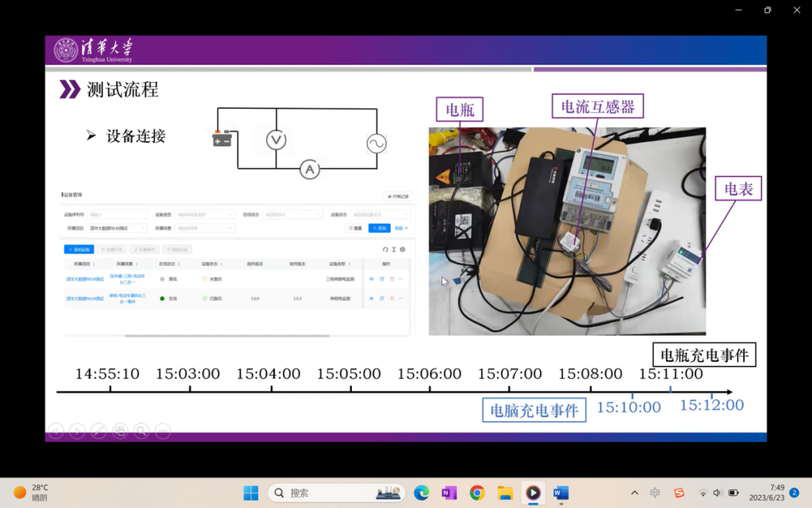
Task: Click the 电流互感器 label box
Action: [598, 106]
